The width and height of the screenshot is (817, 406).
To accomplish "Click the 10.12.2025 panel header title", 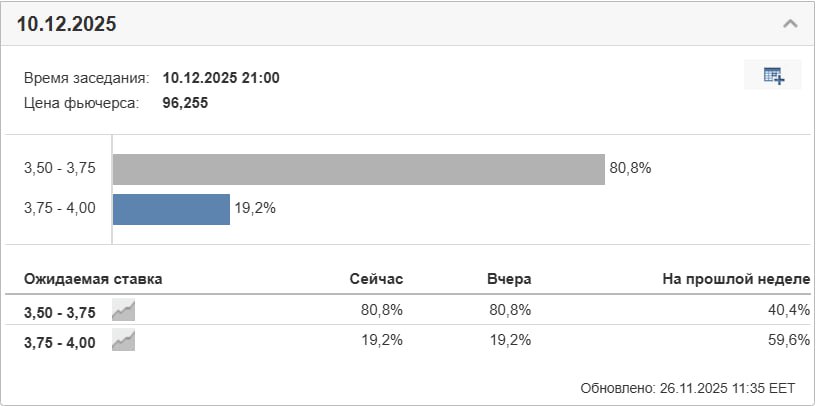I will [x=67, y=24].
